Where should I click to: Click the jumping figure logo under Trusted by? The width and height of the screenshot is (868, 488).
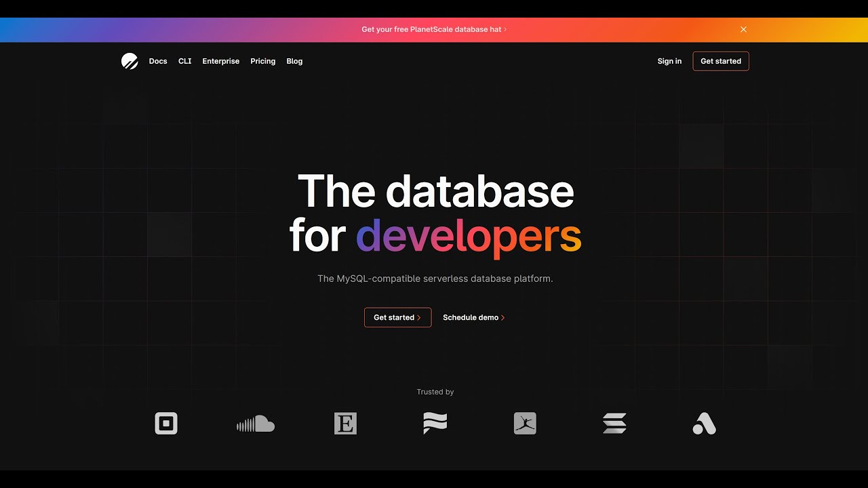click(525, 424)
